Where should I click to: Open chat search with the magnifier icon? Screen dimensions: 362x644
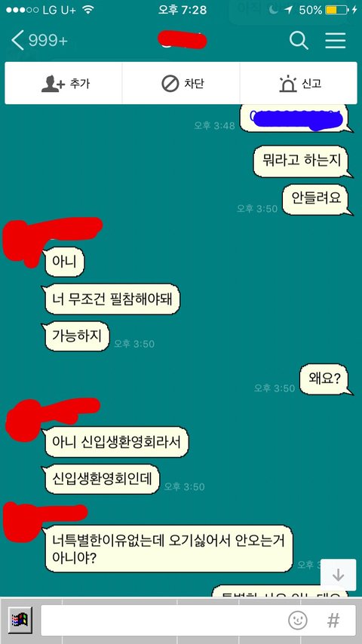pyautogui.click(x=299, y=41)
